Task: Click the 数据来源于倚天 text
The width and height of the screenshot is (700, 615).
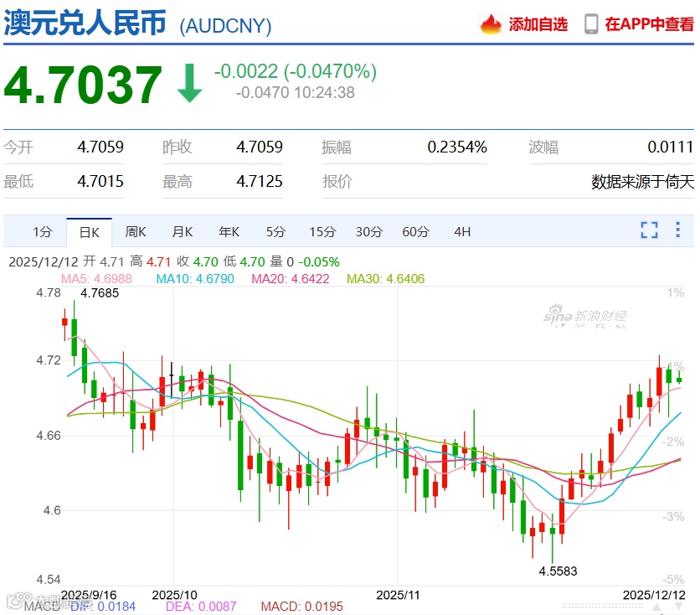Action: click(x=643, y=182)
